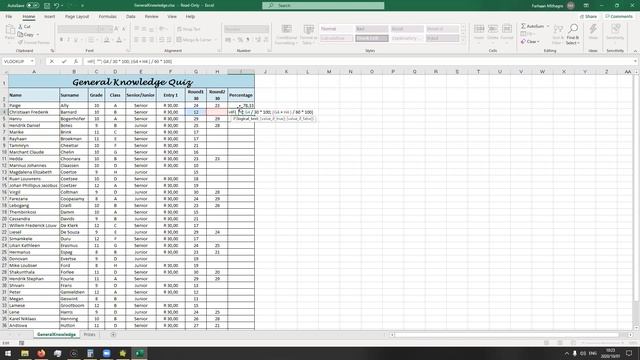Screen dimensions: 640x360
Task: Click the AutoSum sigma button
Action: (532, 26)
